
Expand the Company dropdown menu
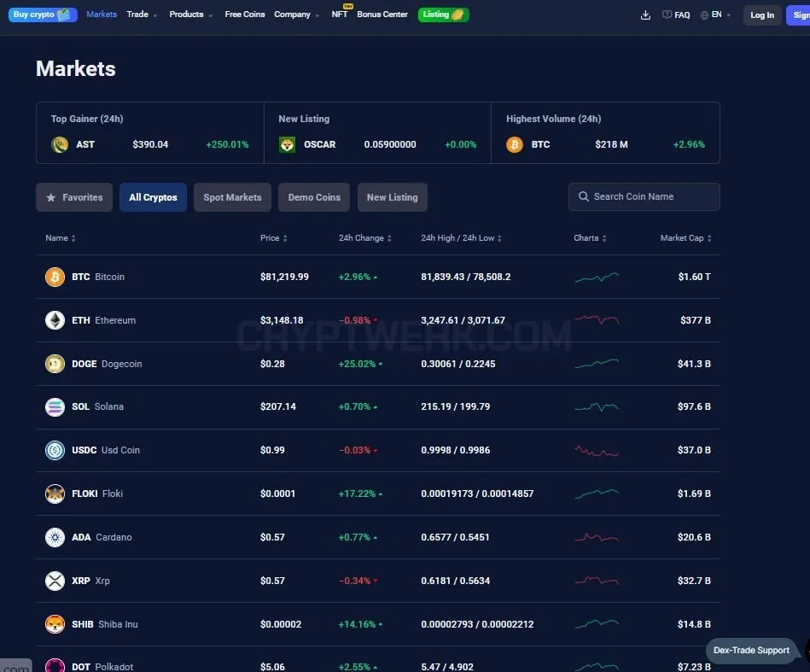coord(296,15)
